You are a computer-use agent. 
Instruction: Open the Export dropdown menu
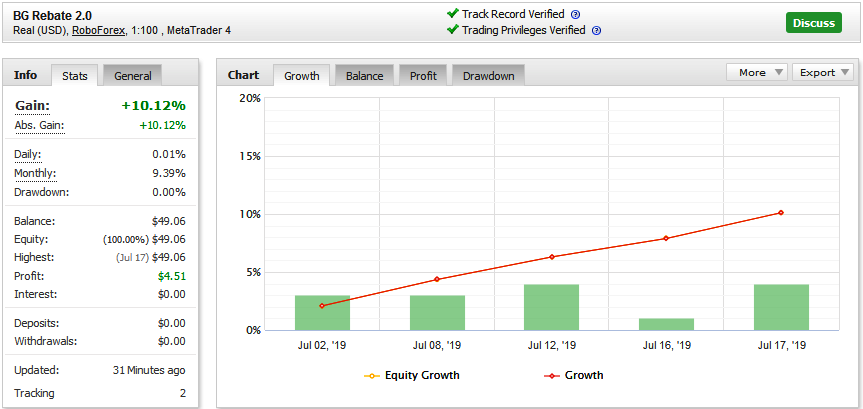pos(823,73)
